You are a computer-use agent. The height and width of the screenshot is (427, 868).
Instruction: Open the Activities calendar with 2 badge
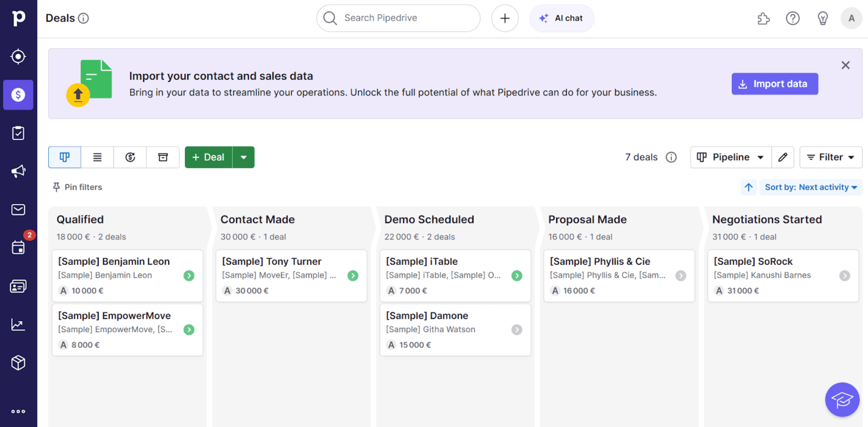[18, 247]
